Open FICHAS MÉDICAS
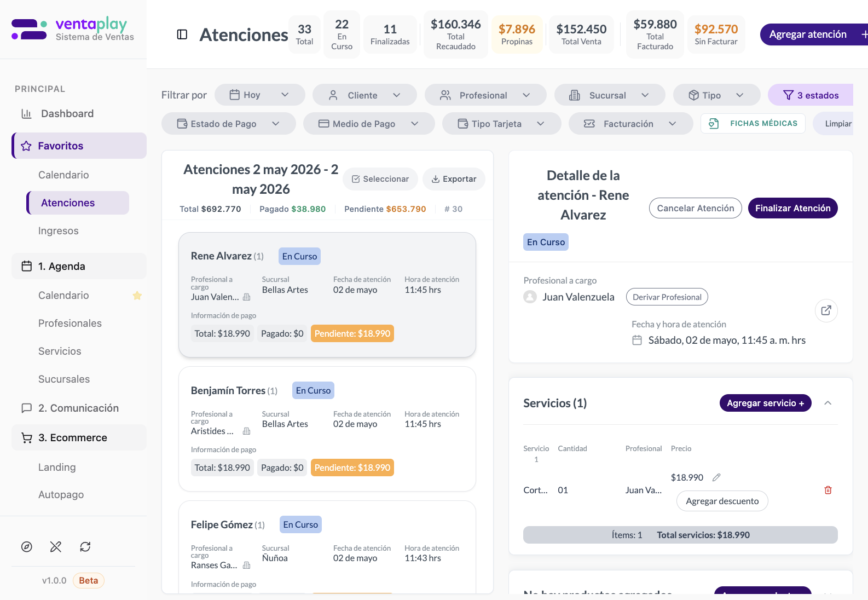 coord(753,123)
